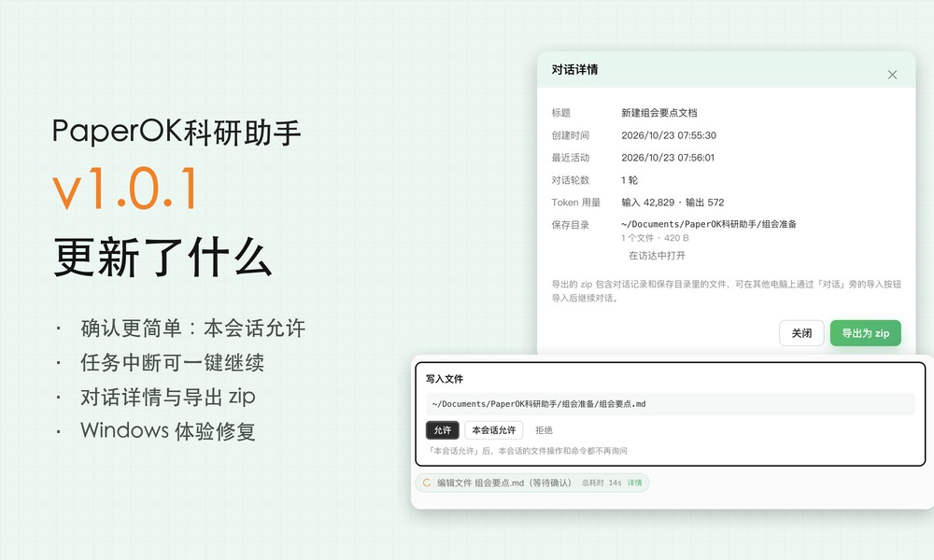The width and height of the screenshot is (934, 560).
Task: Click the bullet Windows 体验修复
Action: pyautogui.click(x=168, y=431)
